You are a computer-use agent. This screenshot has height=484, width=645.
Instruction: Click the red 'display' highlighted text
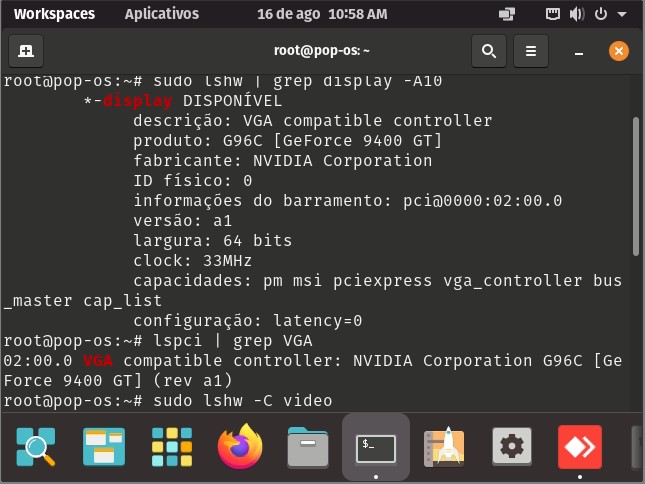pyautogui.click(x=137, y=101)
